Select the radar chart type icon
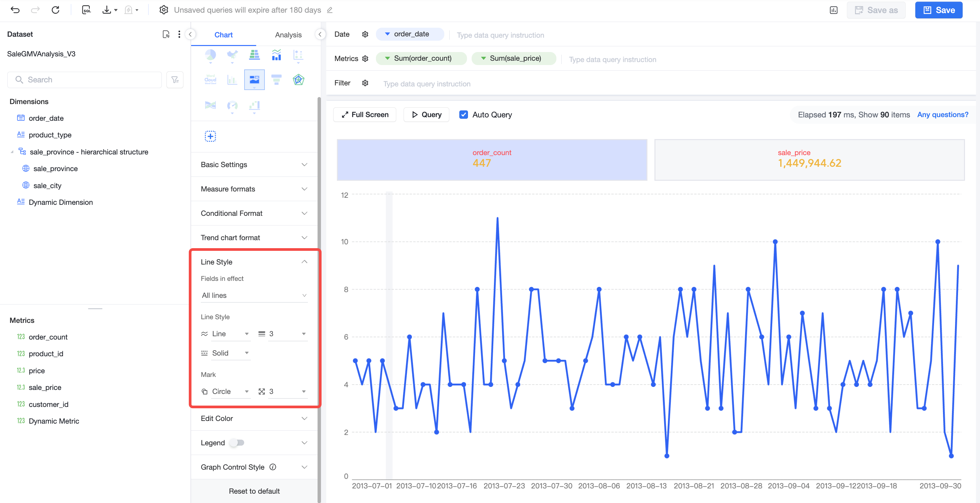 click(x=298, y=79)
